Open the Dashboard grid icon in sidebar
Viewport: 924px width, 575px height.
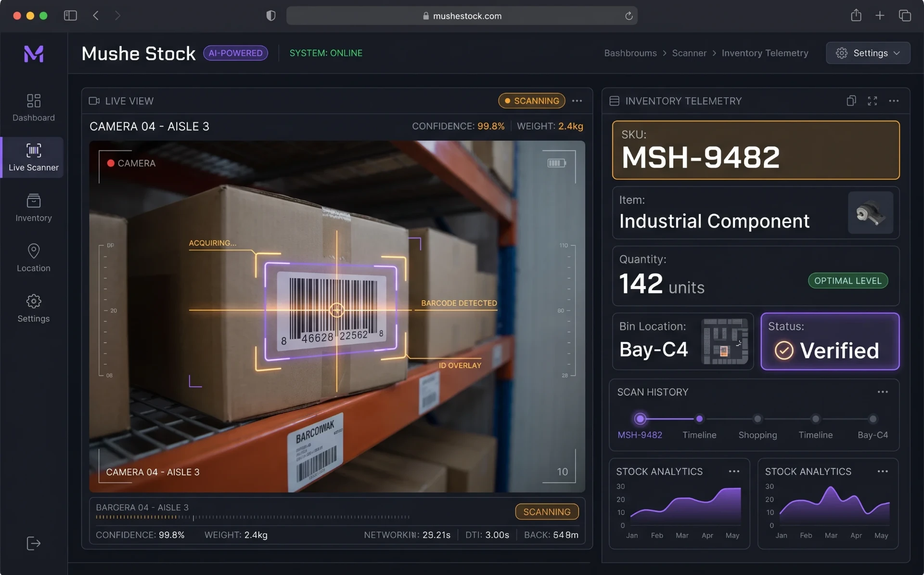pyautogui.click(x=34, y=101)
